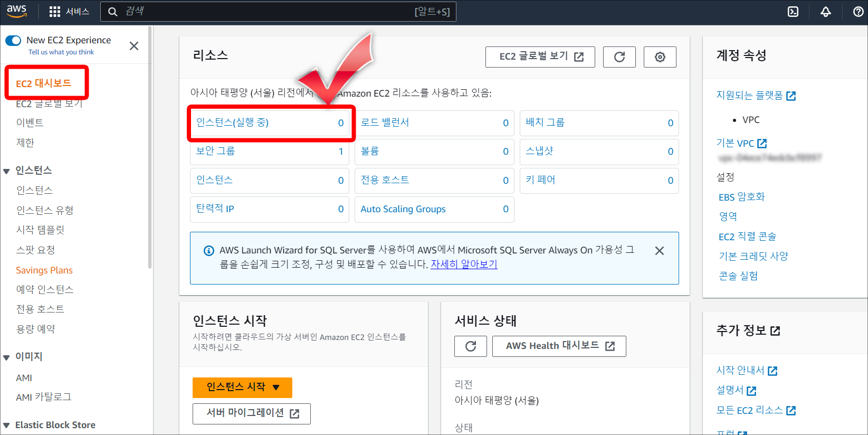Open AMI 카탈로그 in the sidebar

click(43, 397)
